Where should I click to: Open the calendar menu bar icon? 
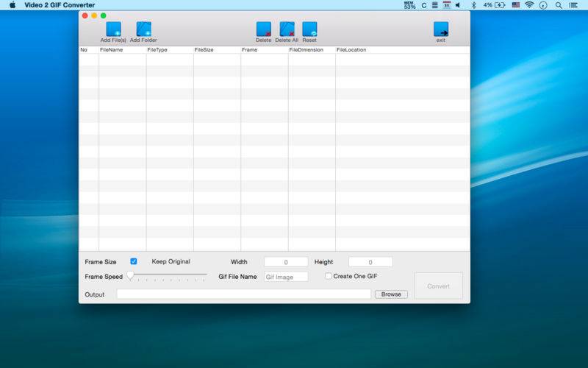(447, 5)
